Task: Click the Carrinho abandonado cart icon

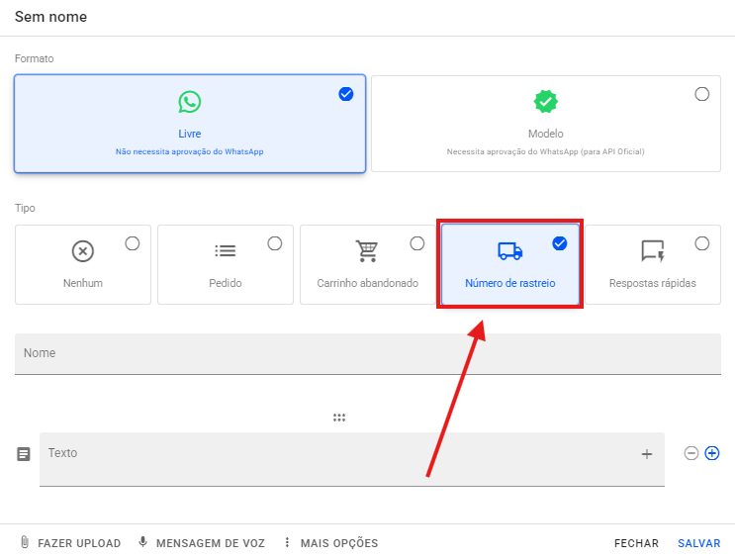Action: (368, 251)
